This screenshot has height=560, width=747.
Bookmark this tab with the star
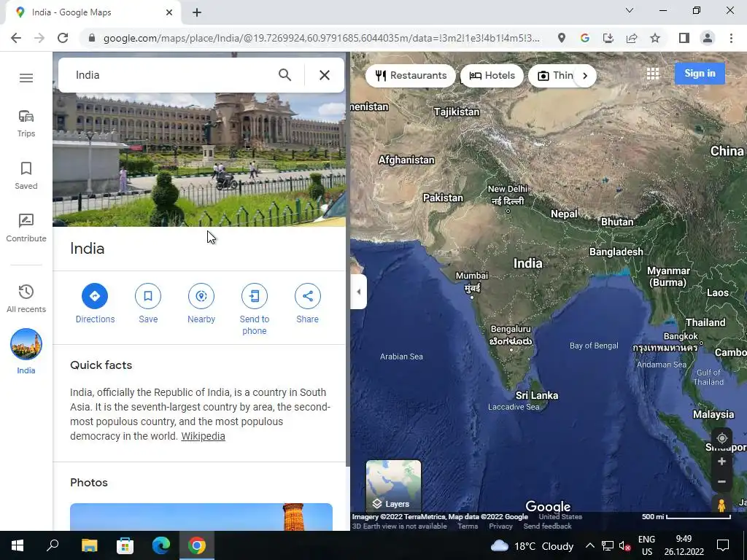655,38
